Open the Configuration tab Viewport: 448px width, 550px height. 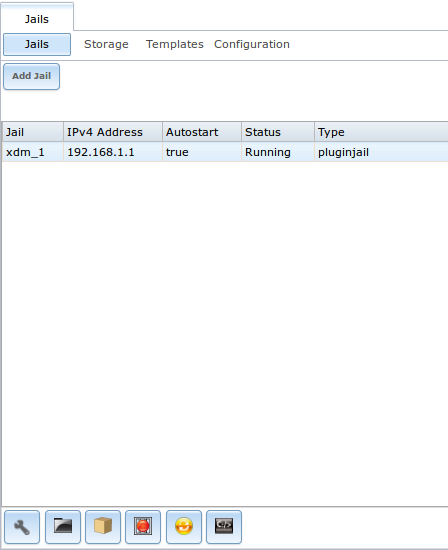tap(252, 44)
